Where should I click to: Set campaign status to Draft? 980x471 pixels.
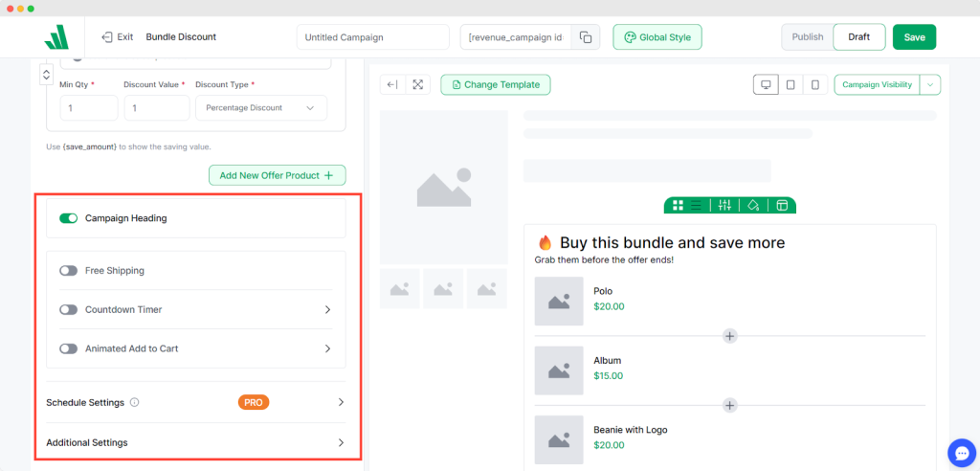coord(858,37)
